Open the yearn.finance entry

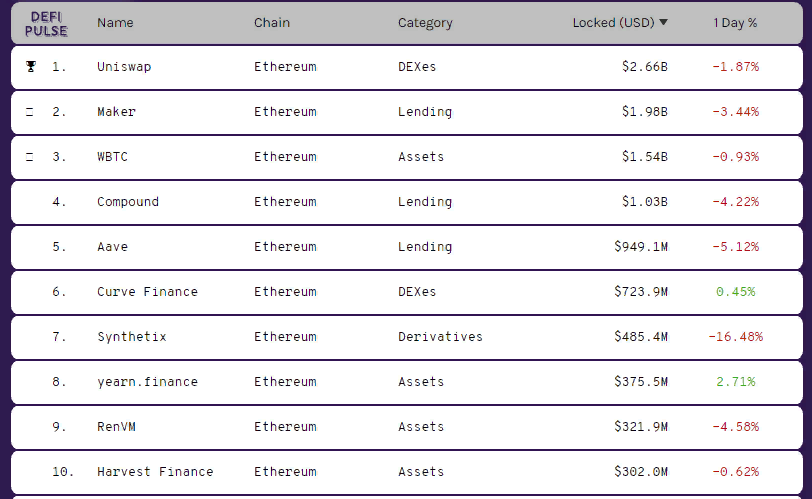click(x=147, y=382)
